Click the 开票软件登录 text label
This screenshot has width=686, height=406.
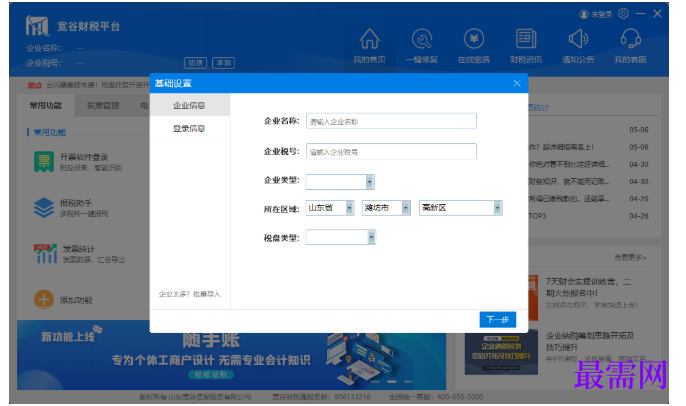(84, 157)
